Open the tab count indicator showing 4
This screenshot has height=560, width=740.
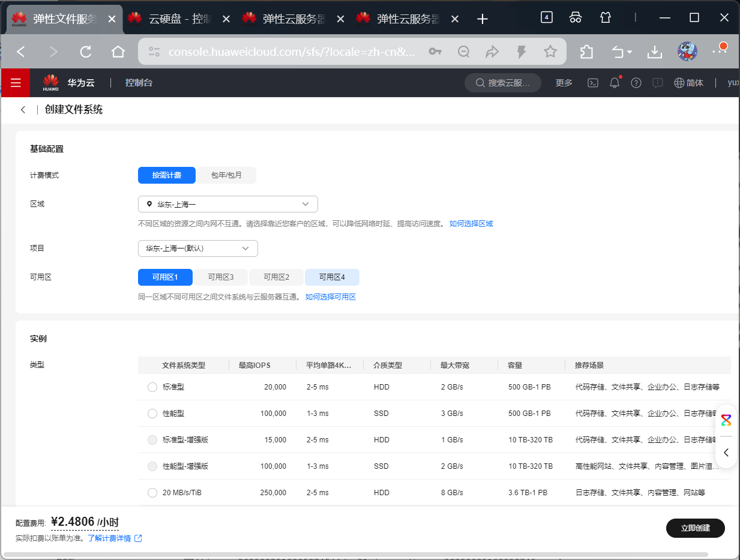[547, 17]
